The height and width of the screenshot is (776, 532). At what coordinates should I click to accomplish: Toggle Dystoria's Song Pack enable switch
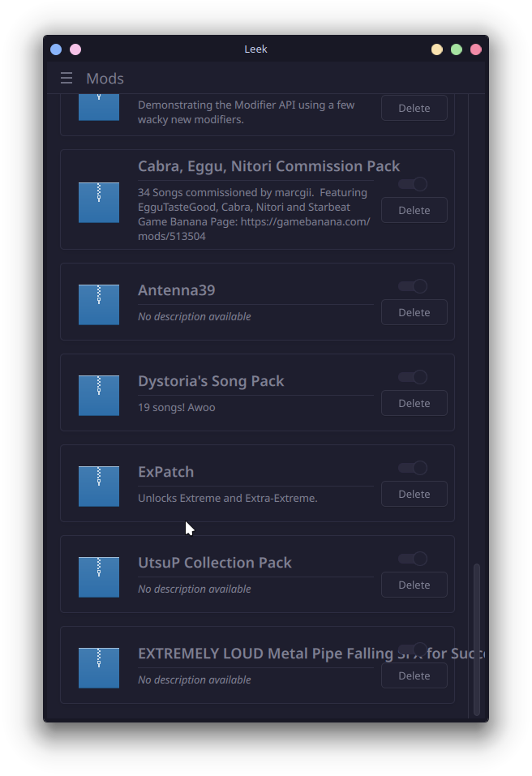[413, 377]
